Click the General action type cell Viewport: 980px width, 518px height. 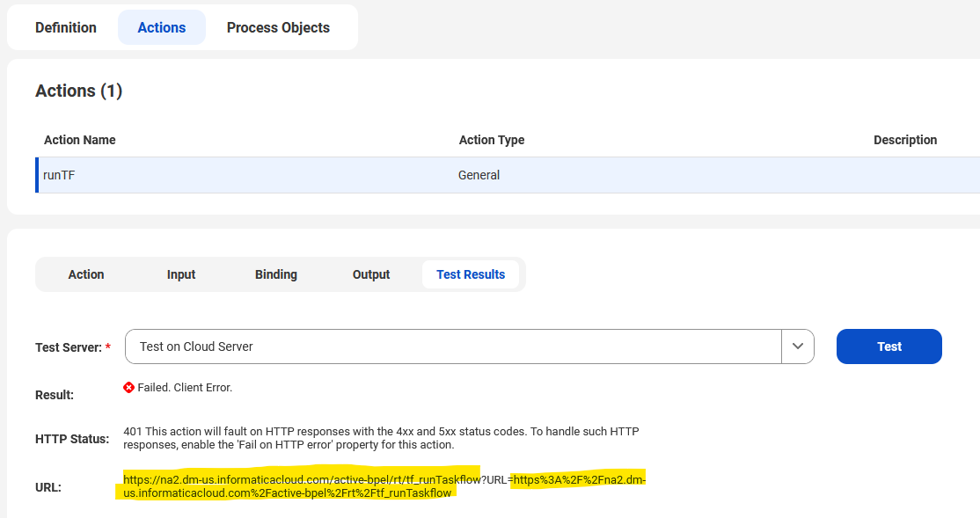pyautogui.click(x=479, y=175)
